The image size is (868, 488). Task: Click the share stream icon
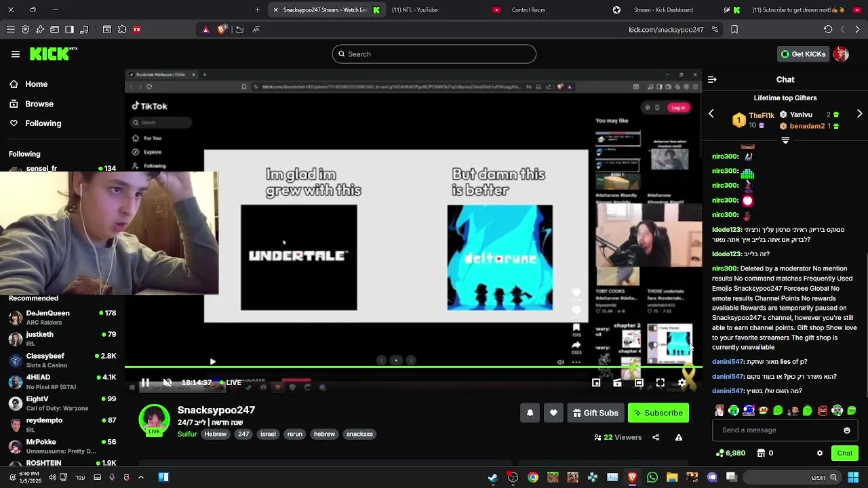point(656,437)
